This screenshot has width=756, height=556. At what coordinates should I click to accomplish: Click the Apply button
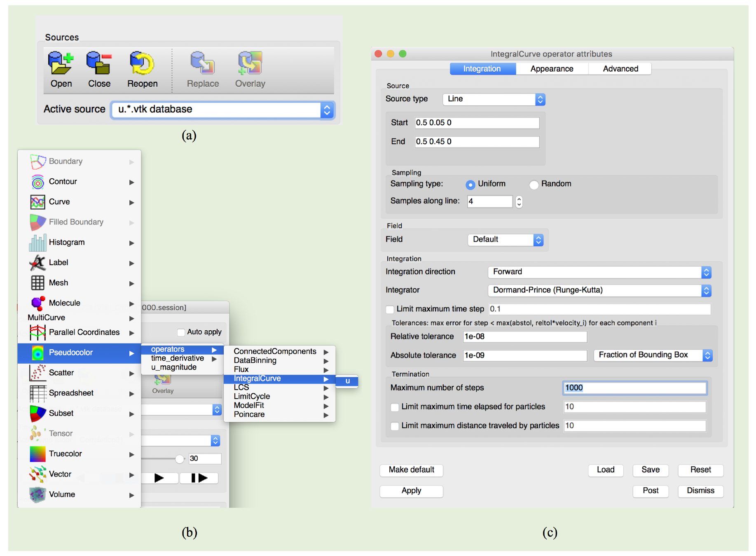point(411,491)
